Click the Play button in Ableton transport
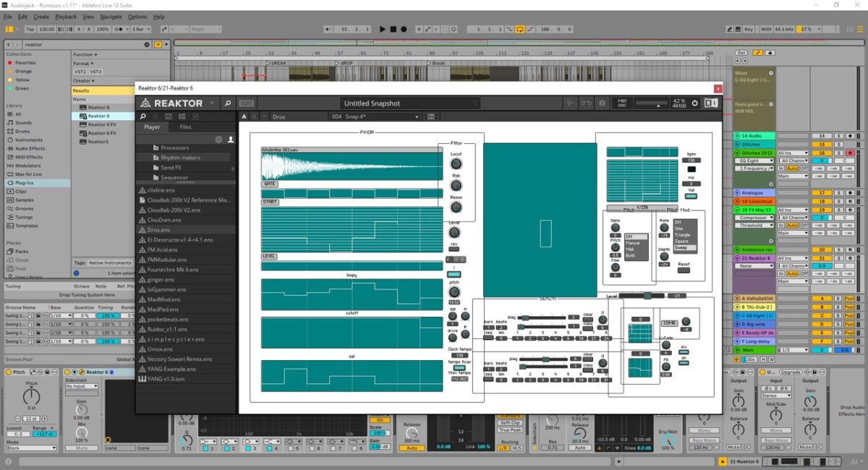 coord(383,29)
